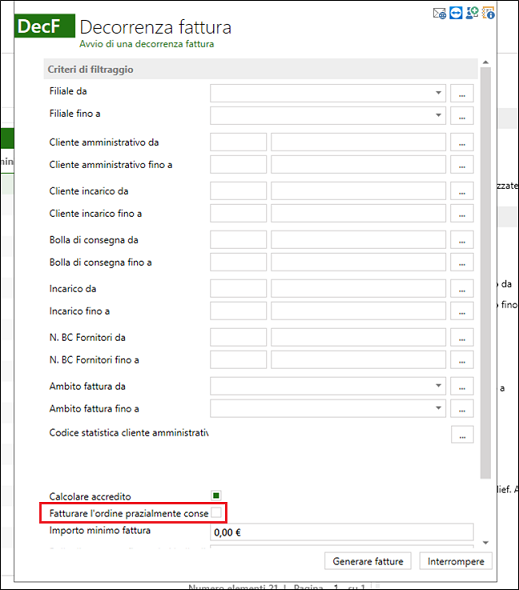Open the notebook info icon
Image resolution: width=519 pixels, height=590 pixels.
[x=489, y=13]
